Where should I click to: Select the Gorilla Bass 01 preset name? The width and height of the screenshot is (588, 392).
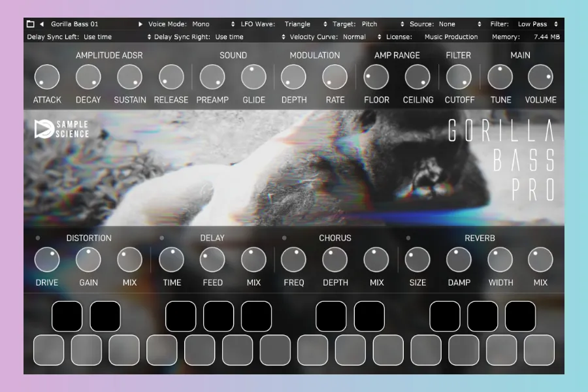click(x=75, y=24)
